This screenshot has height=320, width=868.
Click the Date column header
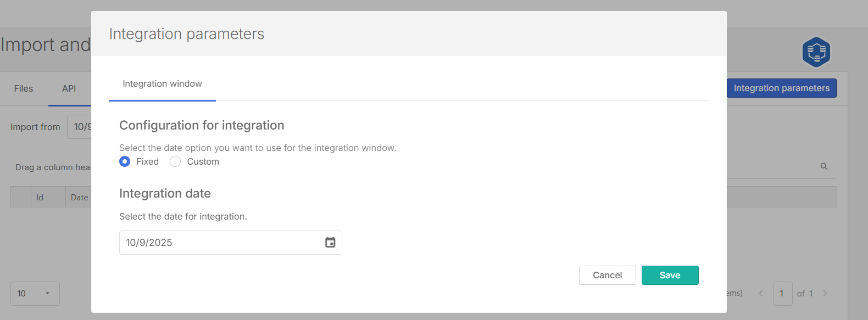(x=79, y=198)
